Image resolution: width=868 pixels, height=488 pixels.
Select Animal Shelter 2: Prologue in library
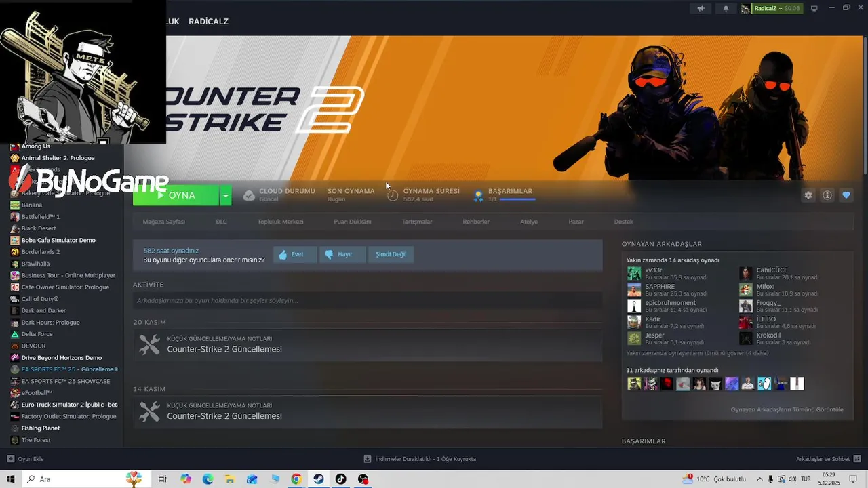tap(58, 158)
